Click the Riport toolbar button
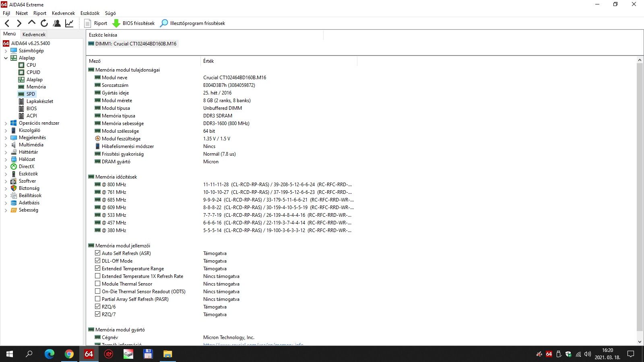 pos(96,23)
